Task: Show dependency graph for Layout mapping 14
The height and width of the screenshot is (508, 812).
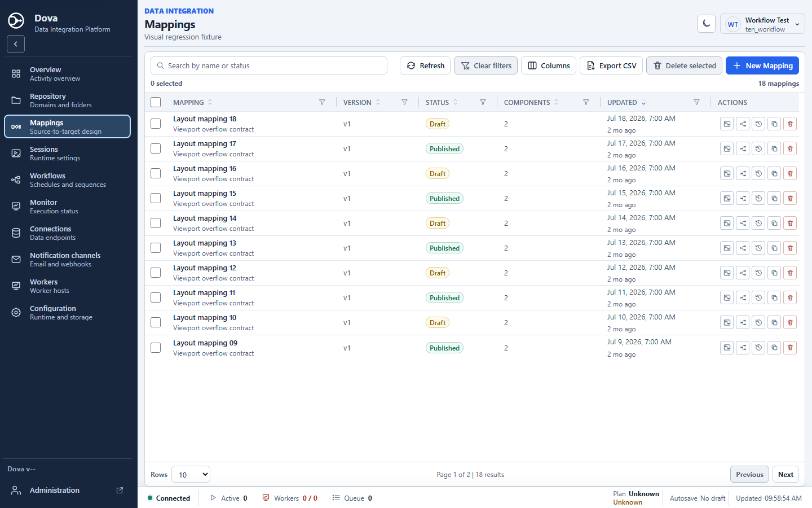Action: pyautogui.click(x=743, y=224)
